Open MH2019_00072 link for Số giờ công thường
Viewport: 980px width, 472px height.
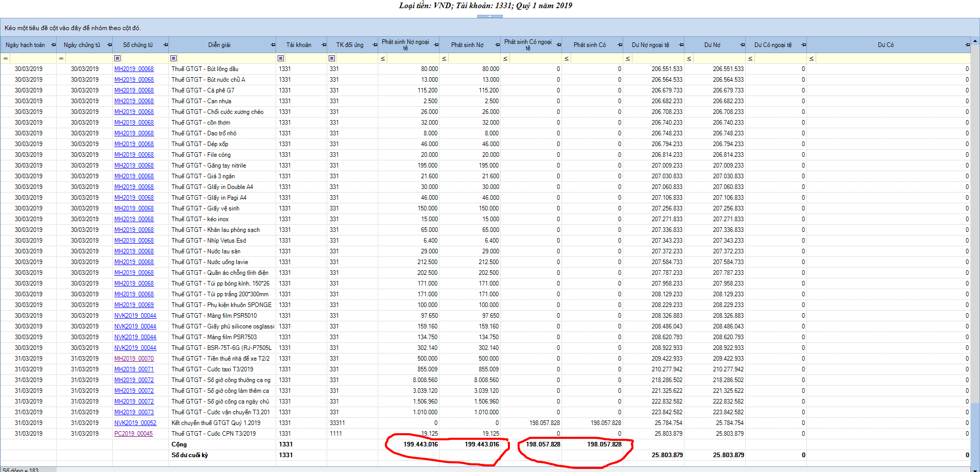(x=134, y=380)
